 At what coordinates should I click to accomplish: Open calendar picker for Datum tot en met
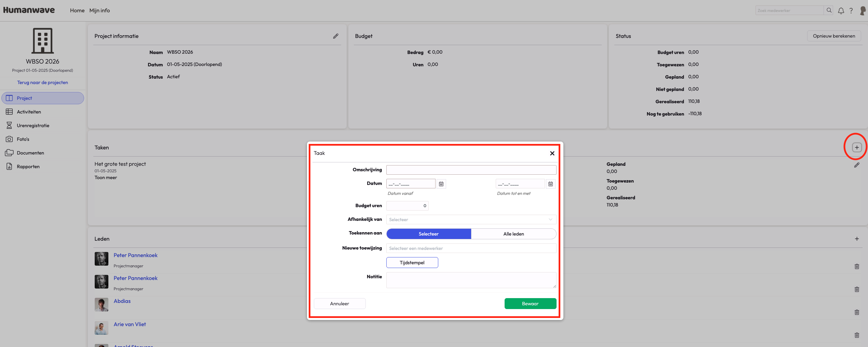pos(550,184)
